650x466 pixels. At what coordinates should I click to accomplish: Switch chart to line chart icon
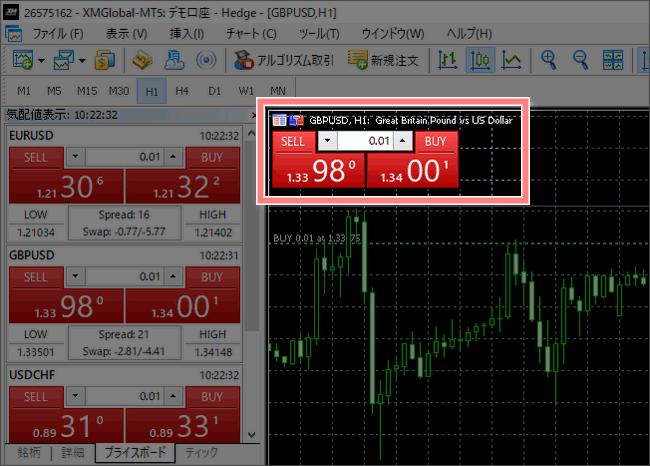(x=512, y=60)
